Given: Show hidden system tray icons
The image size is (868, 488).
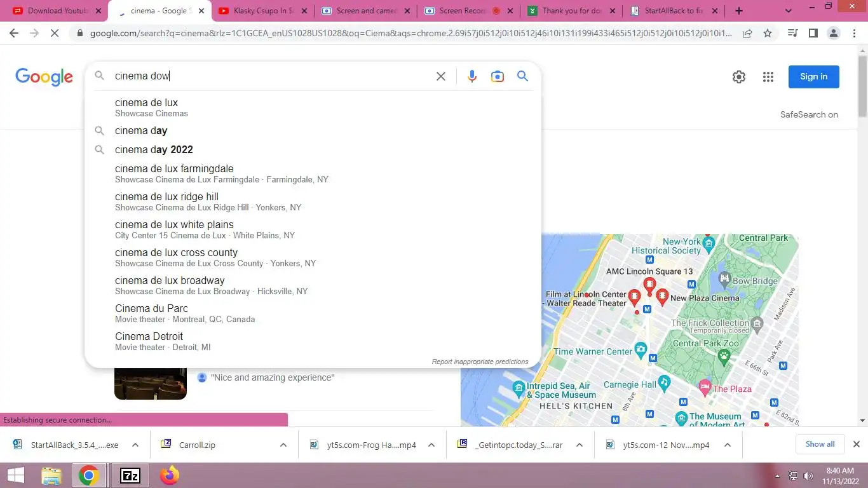Looking at the screenshot, I should pyautogui.click(x=778, y=476).
